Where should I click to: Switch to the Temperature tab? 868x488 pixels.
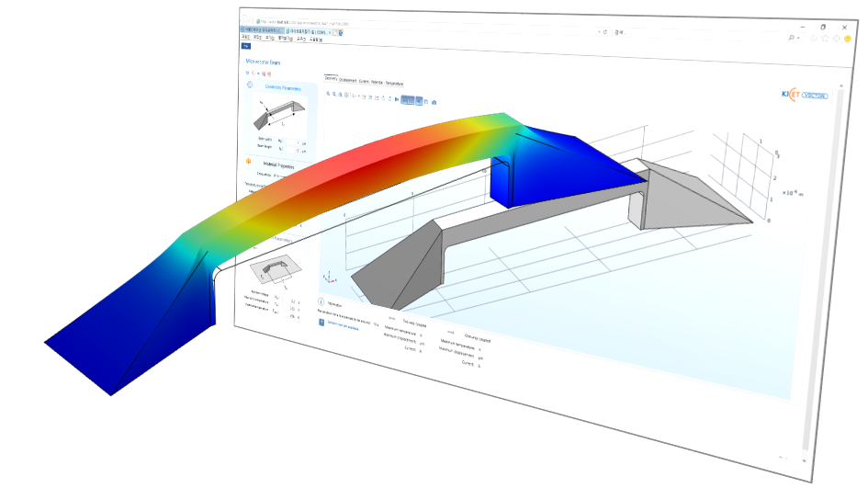[394, 83]
